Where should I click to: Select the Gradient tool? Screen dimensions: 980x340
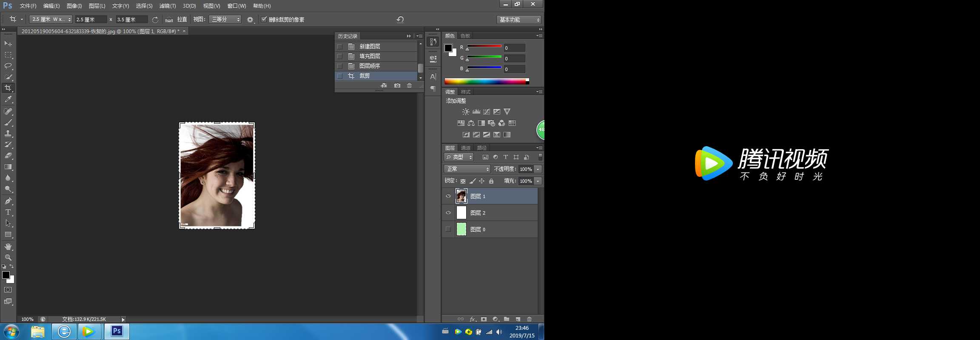coord(8,167)
